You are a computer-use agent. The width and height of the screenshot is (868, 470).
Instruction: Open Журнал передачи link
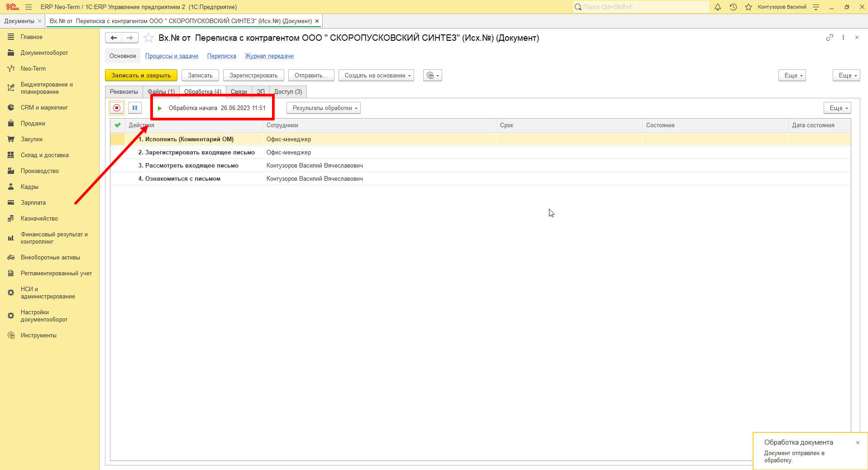pyautogui.click(x=269, y=56)
